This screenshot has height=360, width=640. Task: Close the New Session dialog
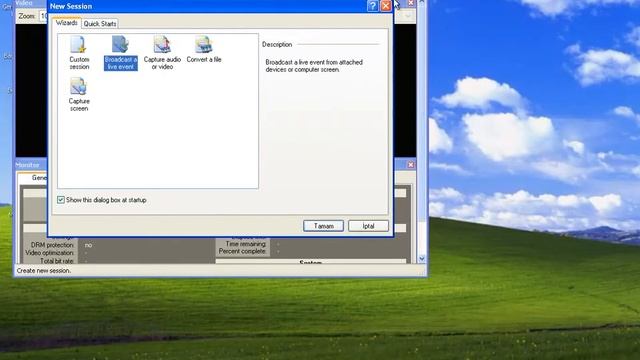click(386, 6)
